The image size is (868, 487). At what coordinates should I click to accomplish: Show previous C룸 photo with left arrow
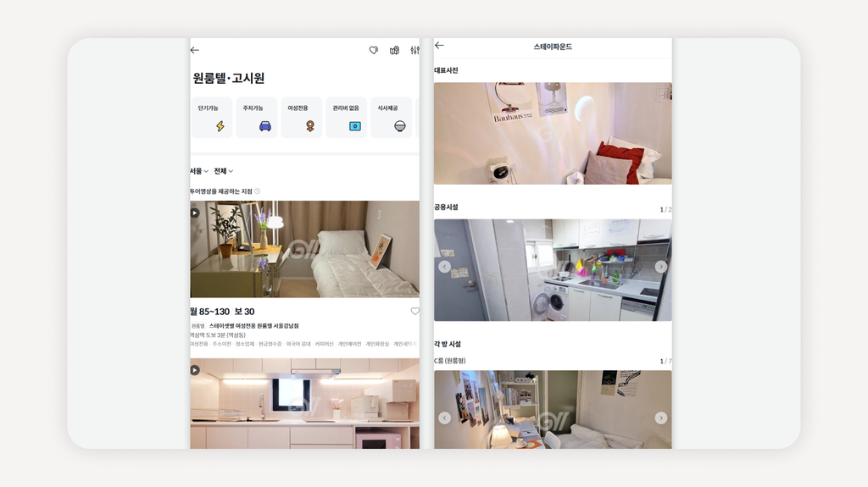pos(444,418)
